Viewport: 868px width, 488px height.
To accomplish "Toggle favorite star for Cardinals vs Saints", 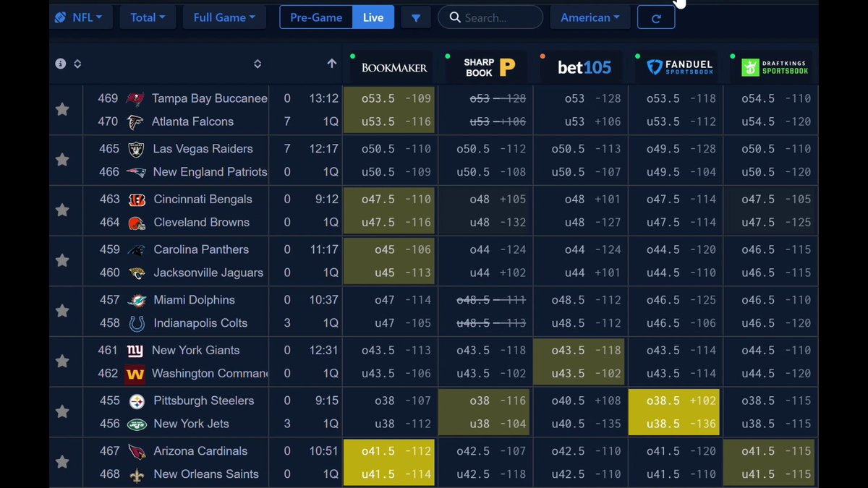I will point(62,462).
